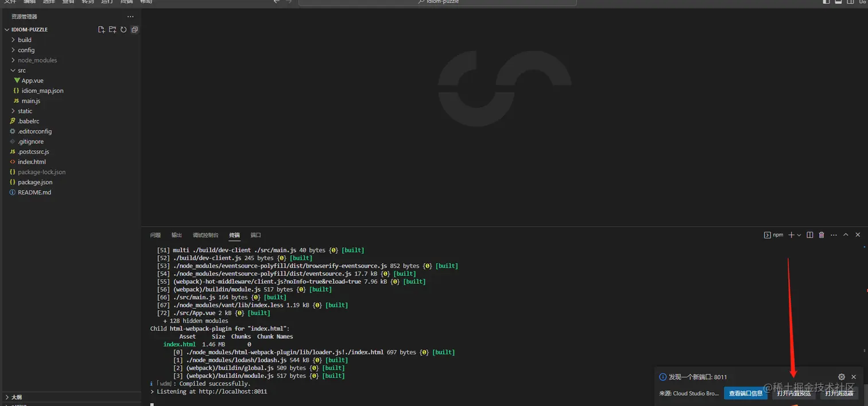Open package.json file
Screen dimensions: 868x406
tap(71, 182)
